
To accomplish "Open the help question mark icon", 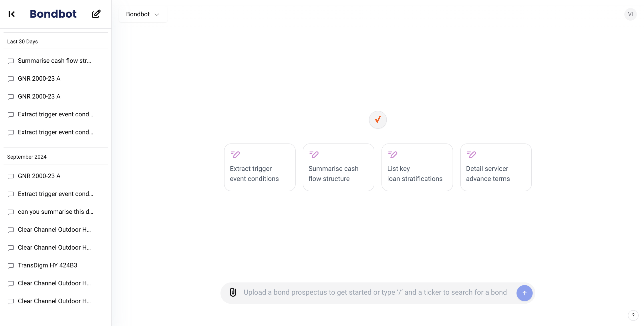I will (633, 315).
